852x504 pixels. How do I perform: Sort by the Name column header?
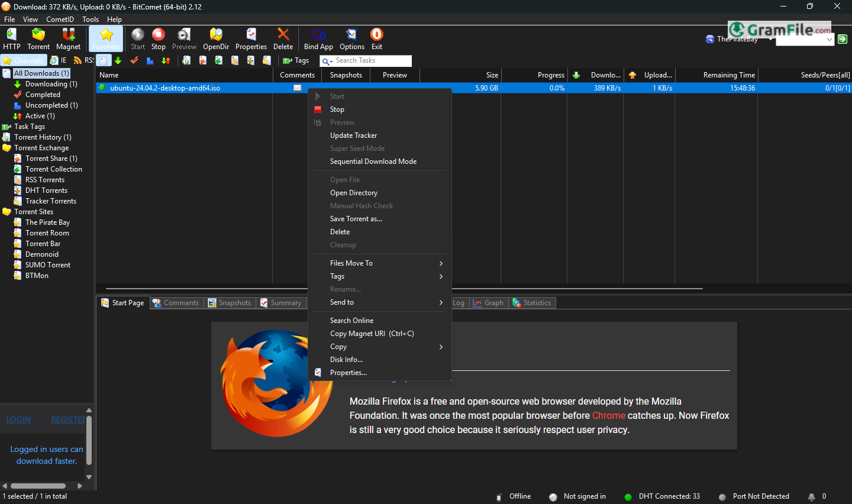(184, 75)
